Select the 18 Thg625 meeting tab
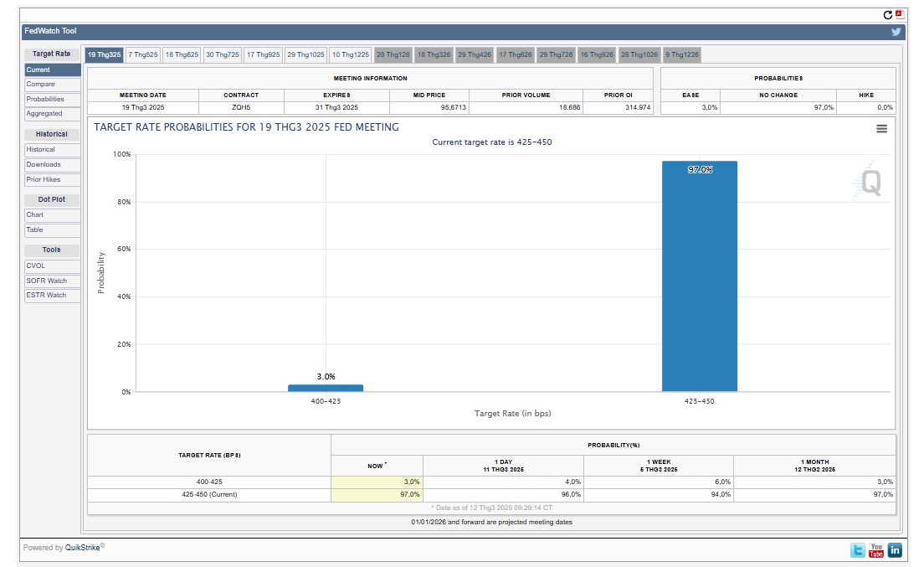 (182, 54)
